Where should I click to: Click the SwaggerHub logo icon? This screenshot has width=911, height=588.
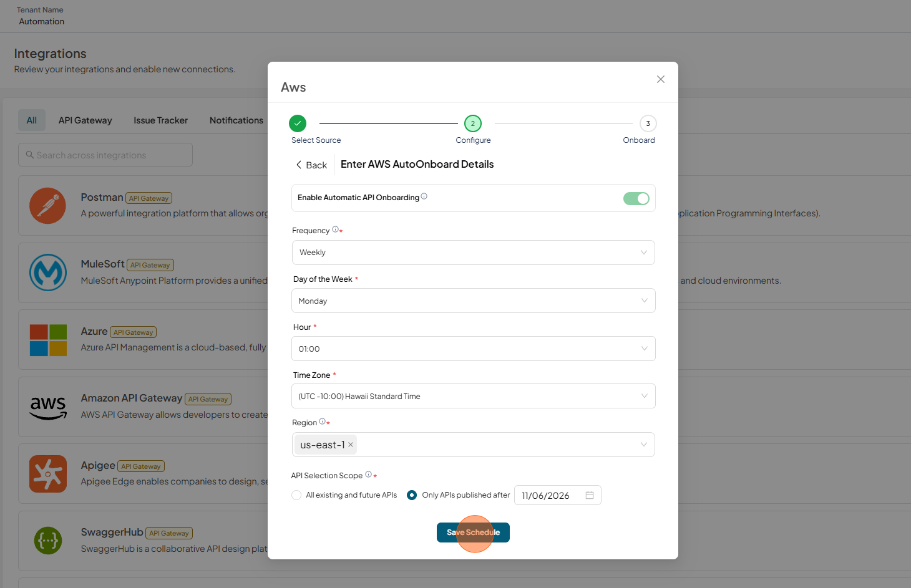click(x=48, y=541)
